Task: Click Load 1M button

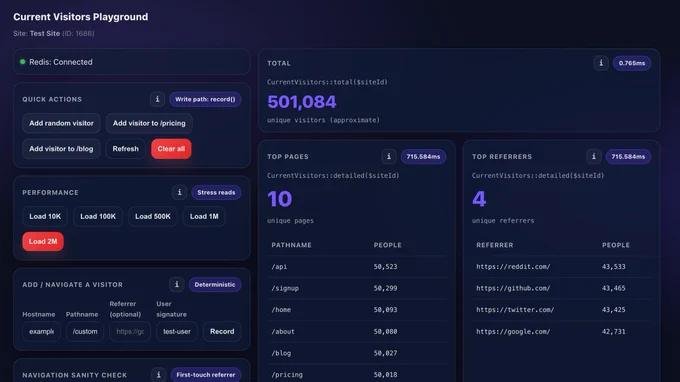Action: click(x=204, y=216)
